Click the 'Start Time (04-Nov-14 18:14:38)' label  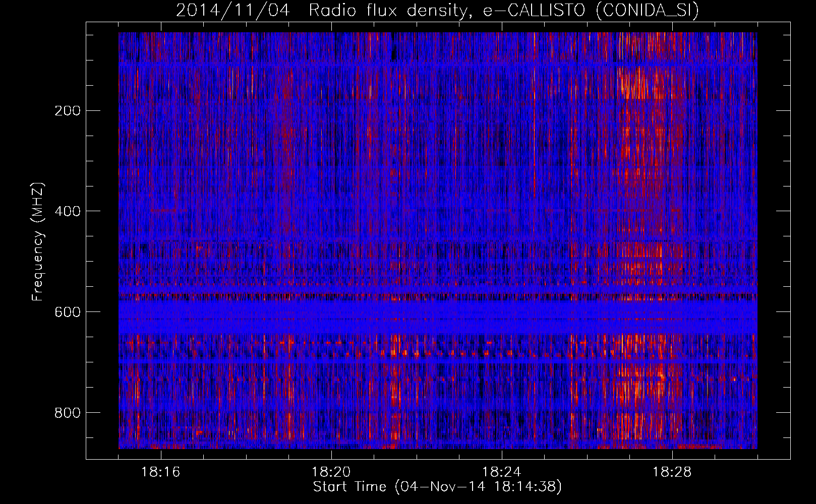[437, 487]
